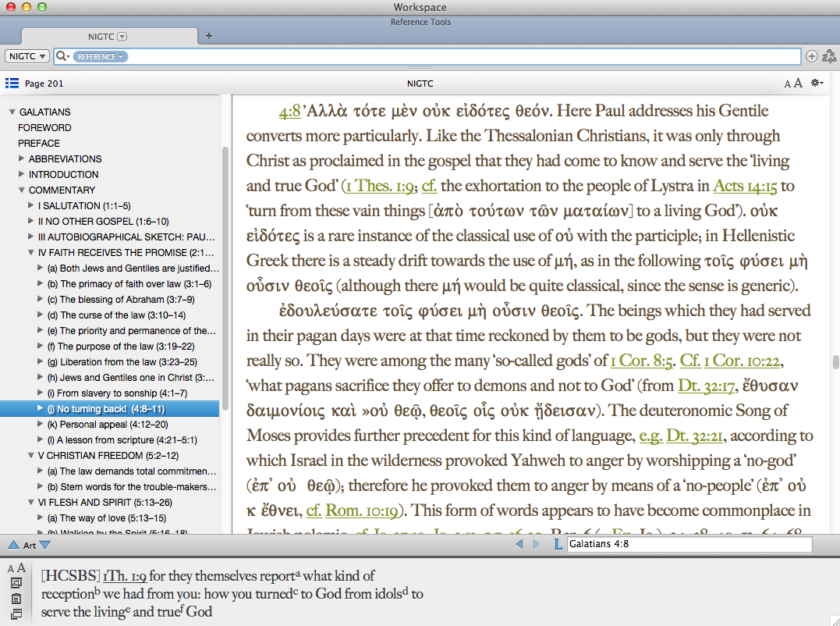Click the blue up triangle next to Art

[13, 545]
